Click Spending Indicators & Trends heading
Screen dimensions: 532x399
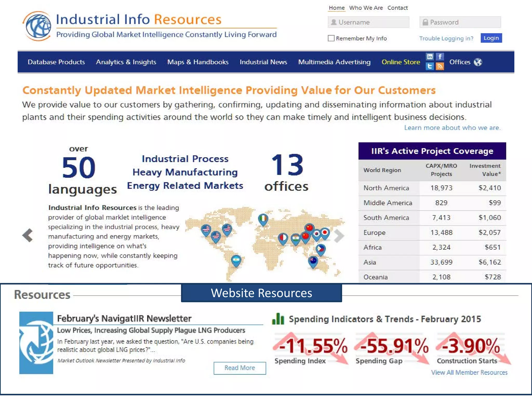(x=385, y=319)
